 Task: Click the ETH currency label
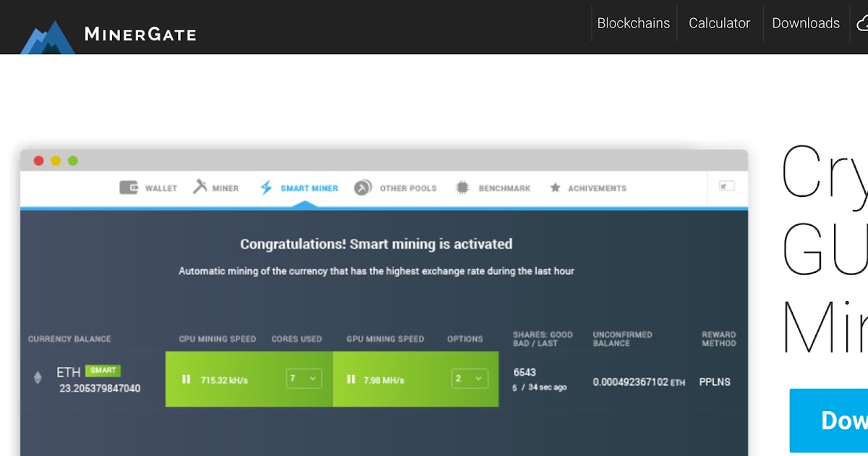tap(69, 373)
